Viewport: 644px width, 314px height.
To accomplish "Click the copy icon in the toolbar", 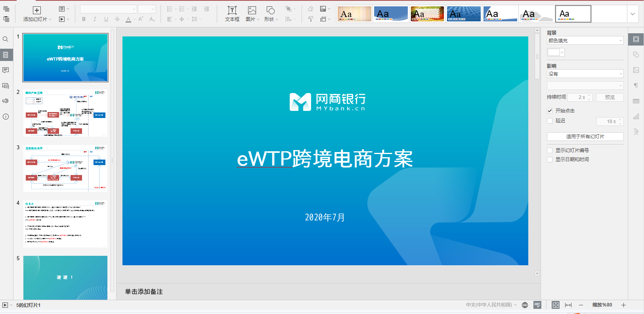I will (6, 9).
